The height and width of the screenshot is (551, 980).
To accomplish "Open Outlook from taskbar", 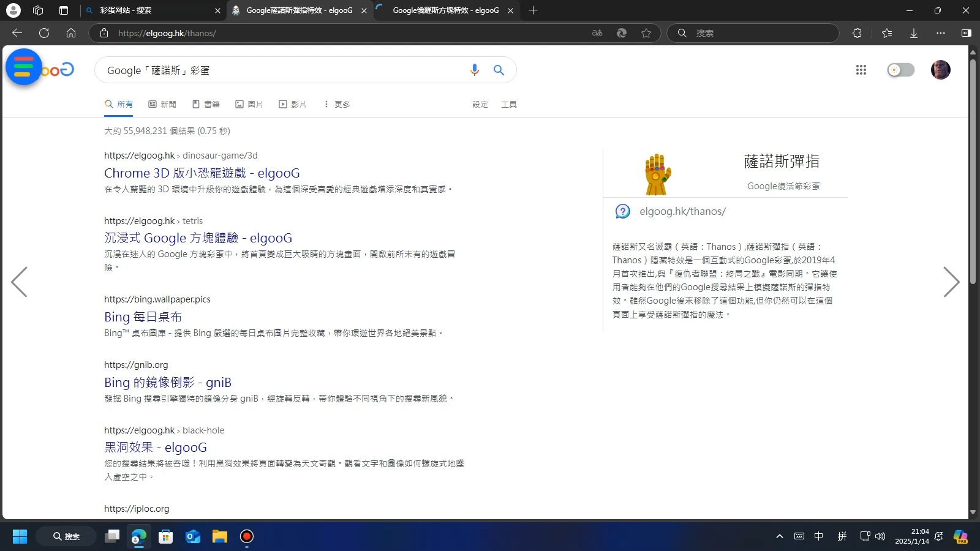I will coord(192,536).
